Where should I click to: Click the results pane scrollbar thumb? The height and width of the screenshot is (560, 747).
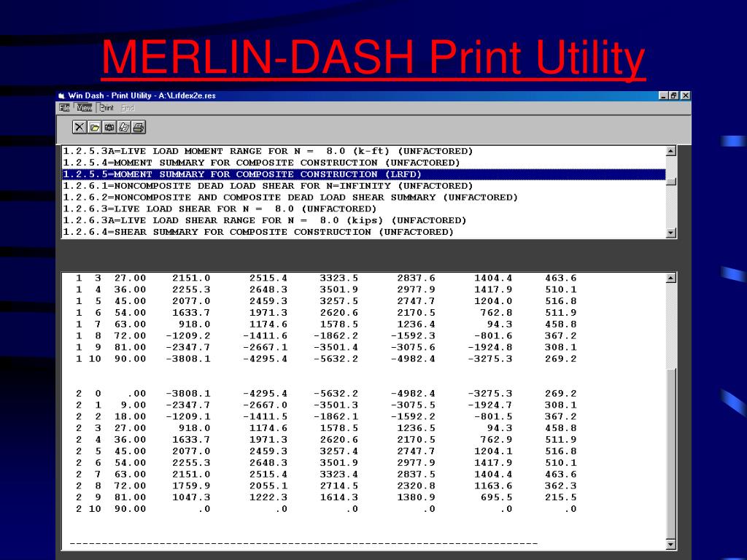pos(671,454)
